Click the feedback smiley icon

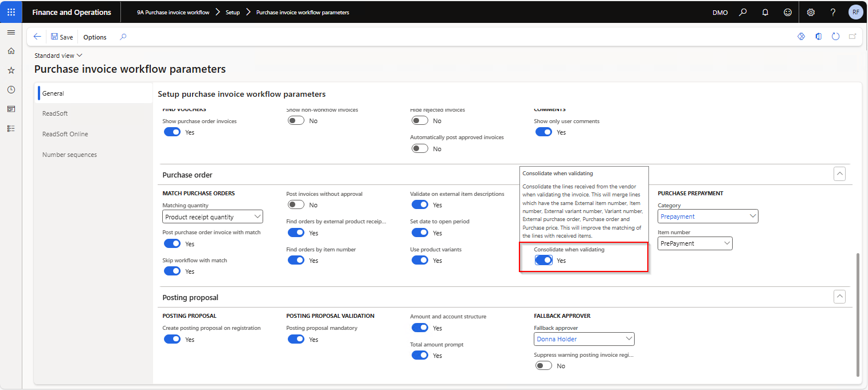[x=788, y=12]
